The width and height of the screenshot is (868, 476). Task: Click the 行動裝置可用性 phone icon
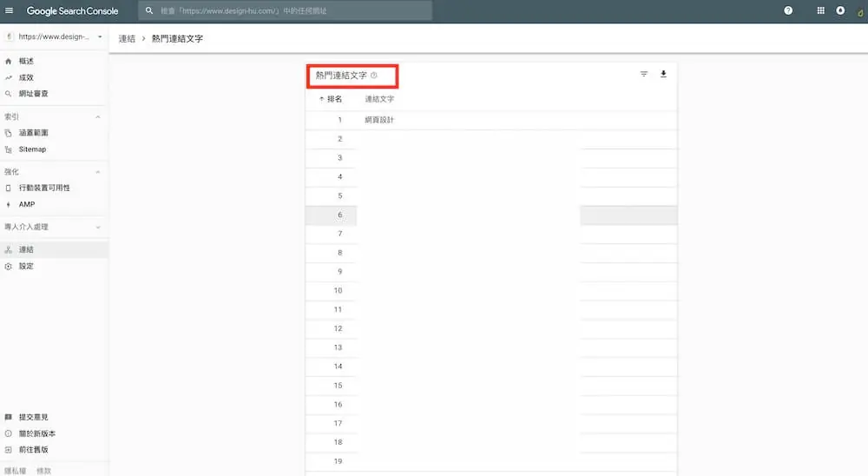click(9, 188)
